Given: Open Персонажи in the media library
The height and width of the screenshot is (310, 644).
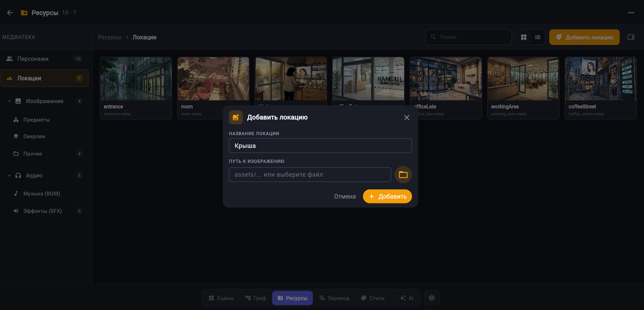Looking at the screenshot, I should 44,59.
